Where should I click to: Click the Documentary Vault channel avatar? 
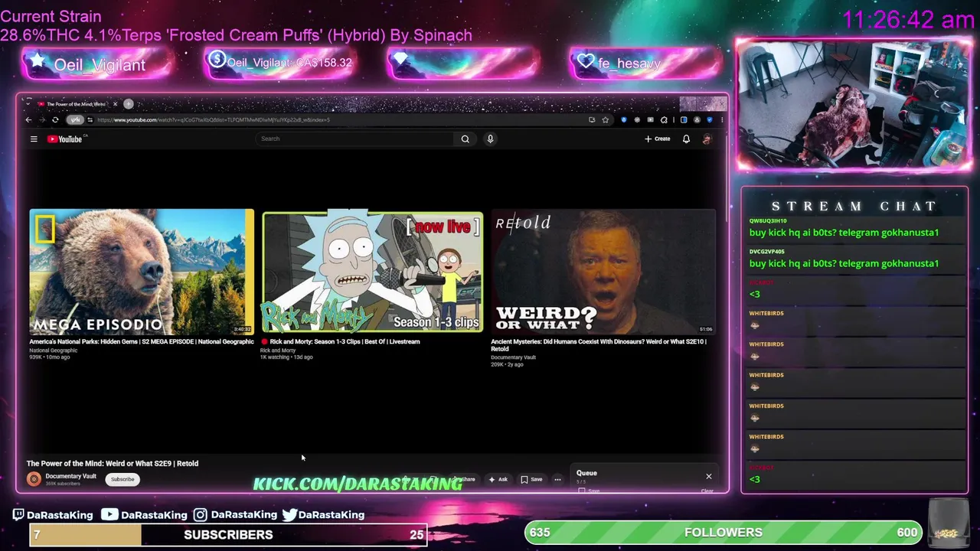pyautogui.click(x=34, y=479)
